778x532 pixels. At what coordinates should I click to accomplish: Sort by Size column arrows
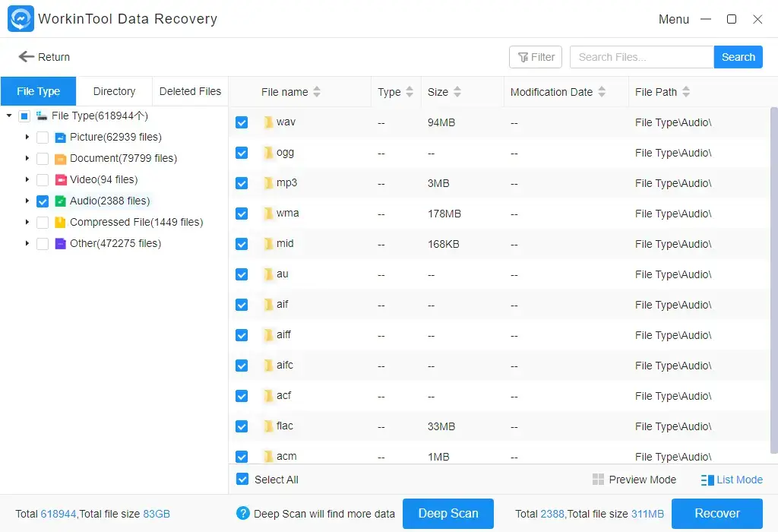tap(457, 92)
